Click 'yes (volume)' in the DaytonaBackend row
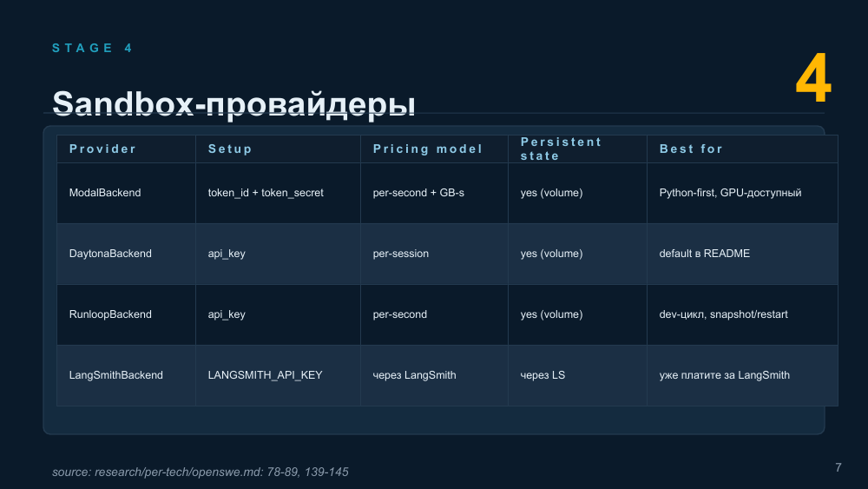This screenshot has height=489, width=868. (577, 254)
